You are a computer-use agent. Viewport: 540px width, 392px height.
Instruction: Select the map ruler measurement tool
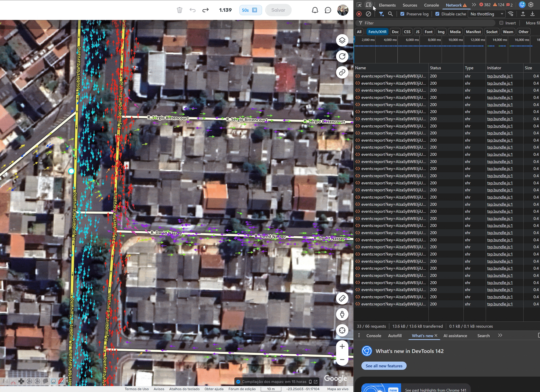point(342,298)
